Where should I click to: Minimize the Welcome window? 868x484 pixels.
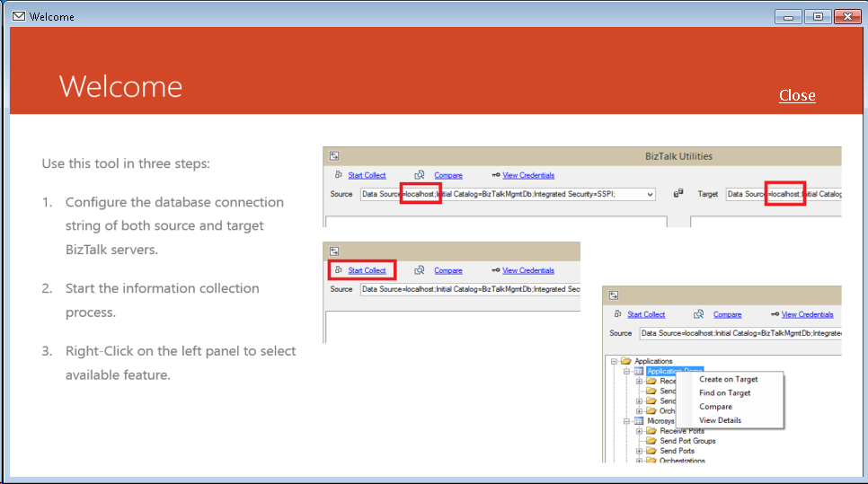pyautogui.click(x=788, y=17)
